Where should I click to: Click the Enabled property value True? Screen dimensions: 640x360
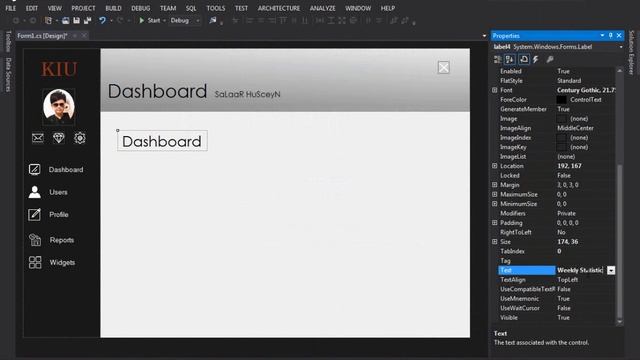point(563,71)
